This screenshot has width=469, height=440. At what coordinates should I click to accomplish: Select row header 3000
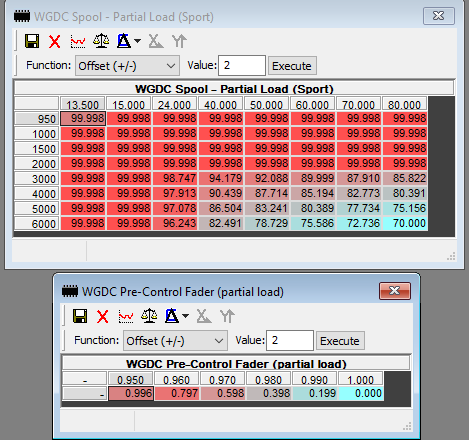[37, 179]
